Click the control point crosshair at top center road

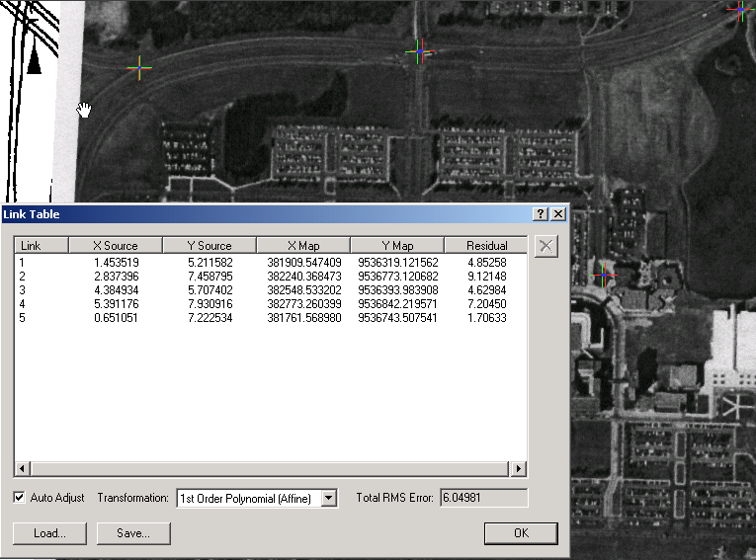[419, 51]
